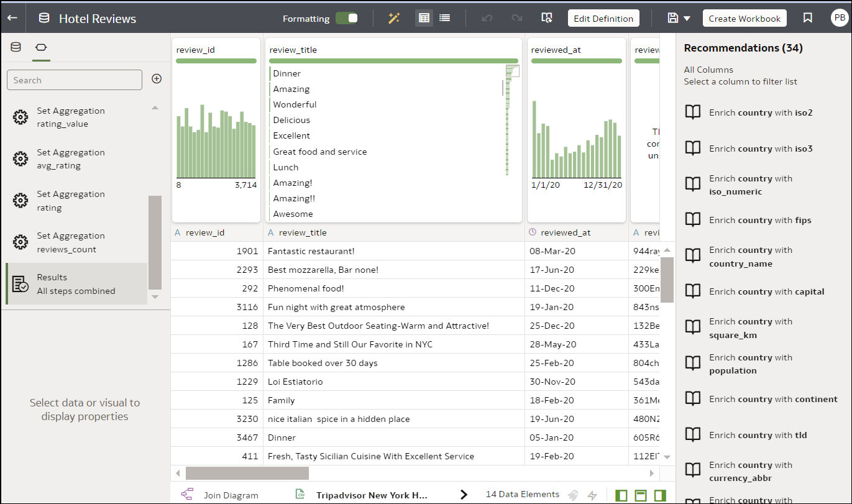Toggle the left panel visibility button
Viewport: 852px width, 504px height.
(621, 494)
